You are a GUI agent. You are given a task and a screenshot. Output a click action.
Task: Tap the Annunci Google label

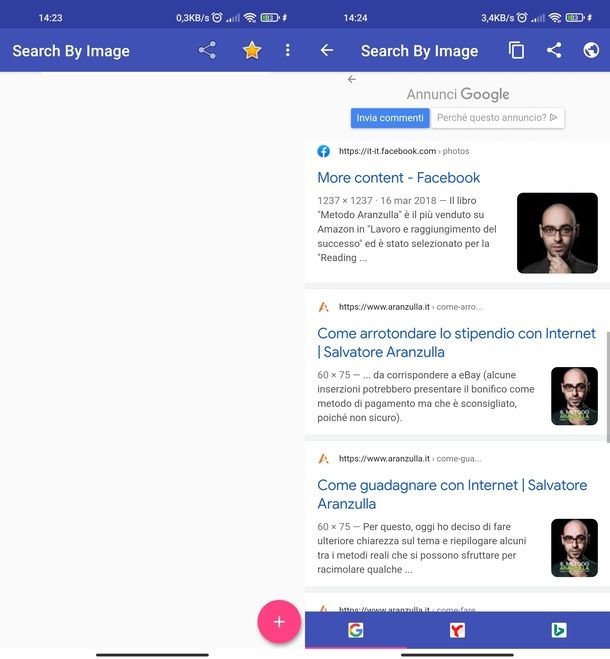coord(458,94)
